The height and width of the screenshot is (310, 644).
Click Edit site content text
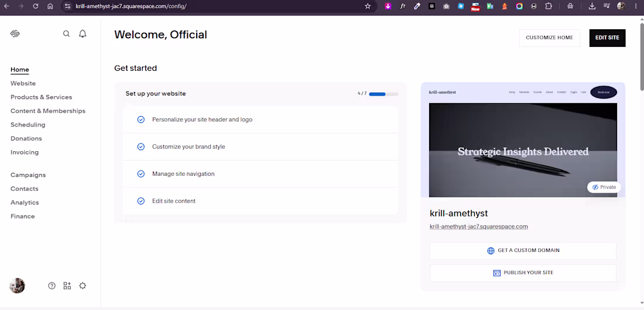pos(174,201)
